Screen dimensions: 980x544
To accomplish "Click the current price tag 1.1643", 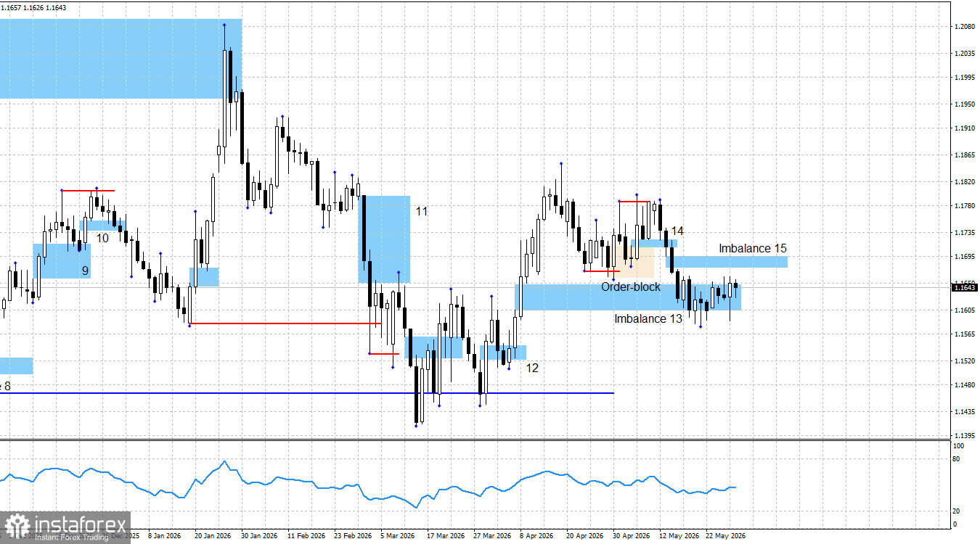I will (964, 288).
